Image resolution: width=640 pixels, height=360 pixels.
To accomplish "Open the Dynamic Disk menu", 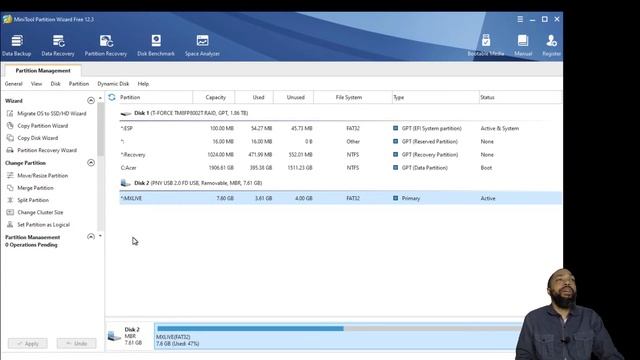I will point(113,84).
